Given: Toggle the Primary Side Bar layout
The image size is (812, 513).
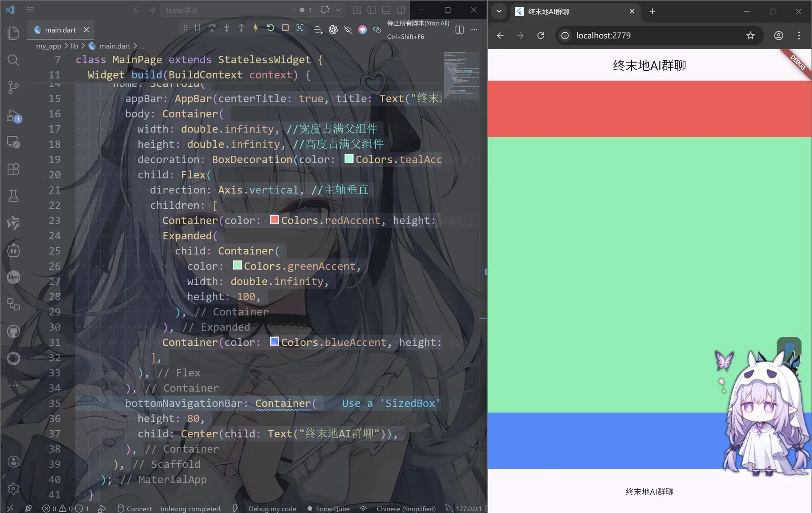Looking at the screenshot, I should (372, 10).
